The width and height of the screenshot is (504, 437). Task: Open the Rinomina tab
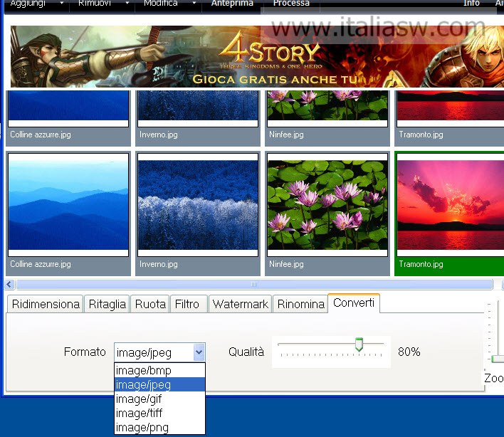[300, 304]
